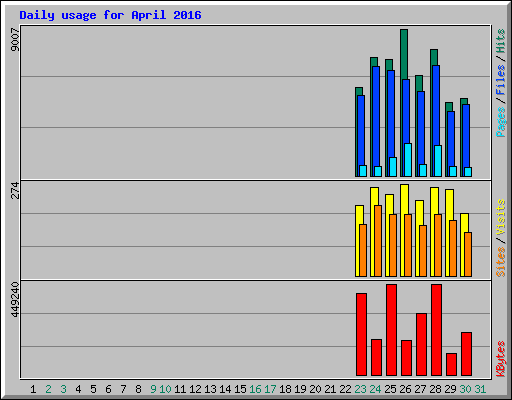
Task: Click day 25 on the x-axis
Action: [x=390, y=389]
